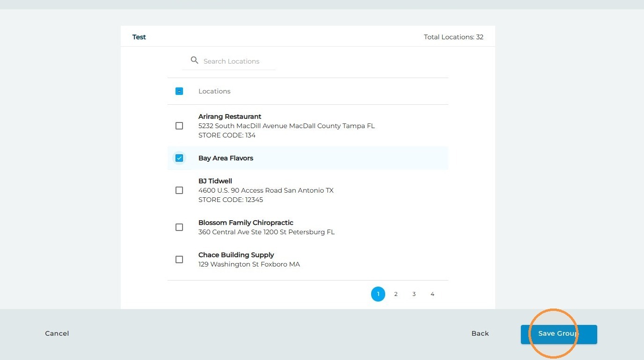
Task: Go to page 4 of locations
Action: (432, 294)
